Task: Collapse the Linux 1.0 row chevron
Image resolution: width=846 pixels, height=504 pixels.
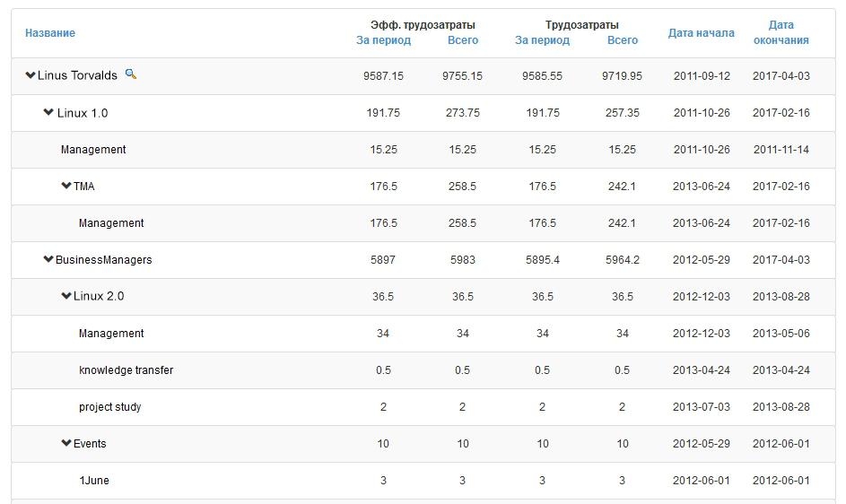Action: (48, 112)
